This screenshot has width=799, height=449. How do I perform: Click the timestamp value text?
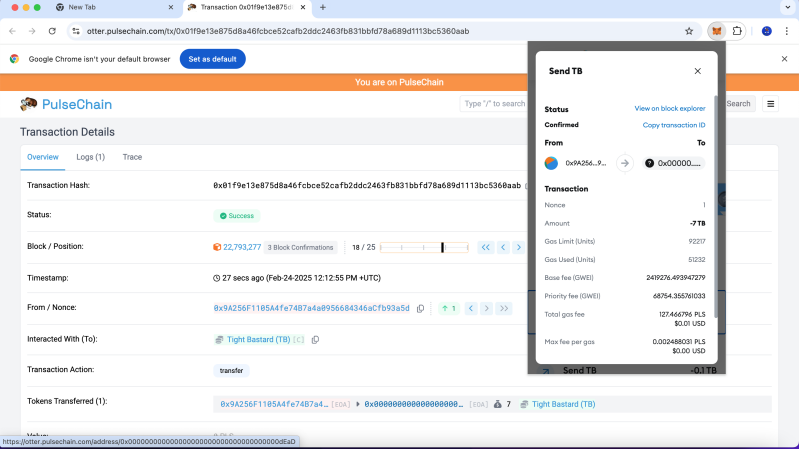tap(301, 278)
